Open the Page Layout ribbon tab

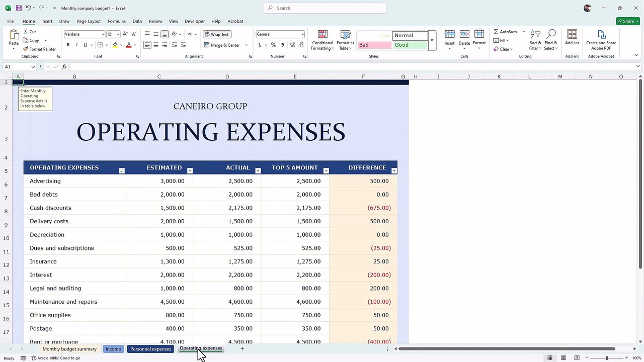[89, 21]
